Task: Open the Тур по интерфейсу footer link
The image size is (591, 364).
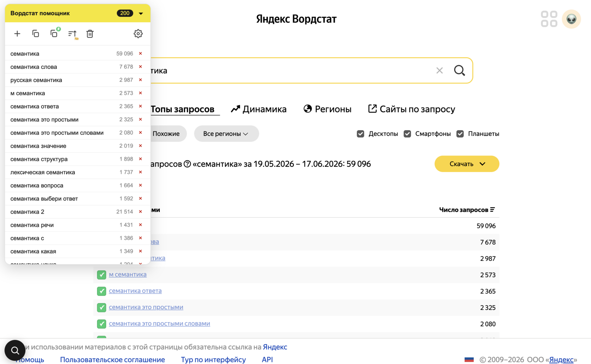Action: pos(214,360)
